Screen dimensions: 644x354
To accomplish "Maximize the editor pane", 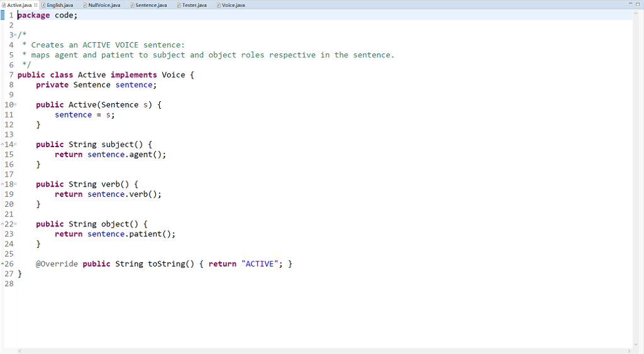I will [x=638, y=4].
